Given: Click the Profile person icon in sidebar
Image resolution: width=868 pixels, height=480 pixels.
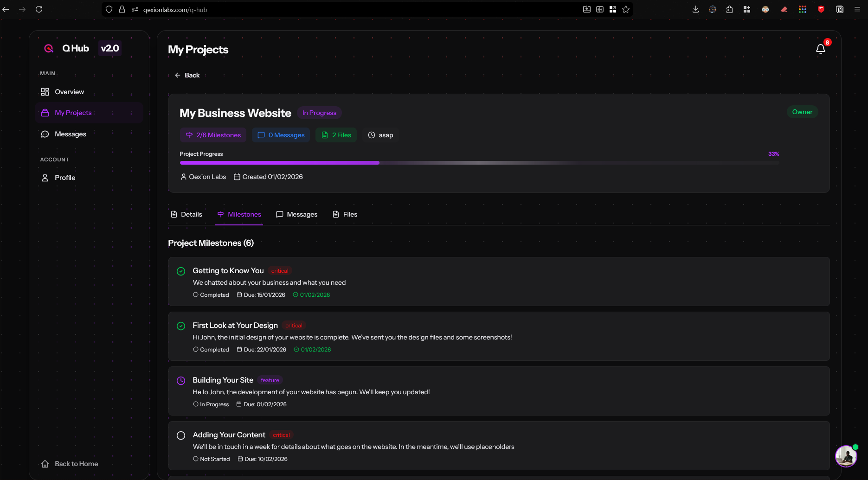Looking at the screenshot, I should [45, 177].
